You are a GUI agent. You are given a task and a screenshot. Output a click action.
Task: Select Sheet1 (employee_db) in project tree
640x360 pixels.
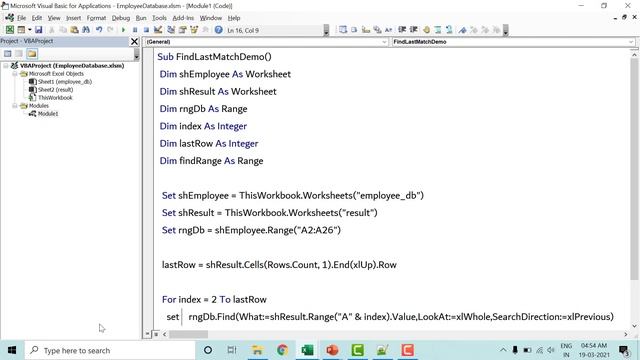pos(64,82)
